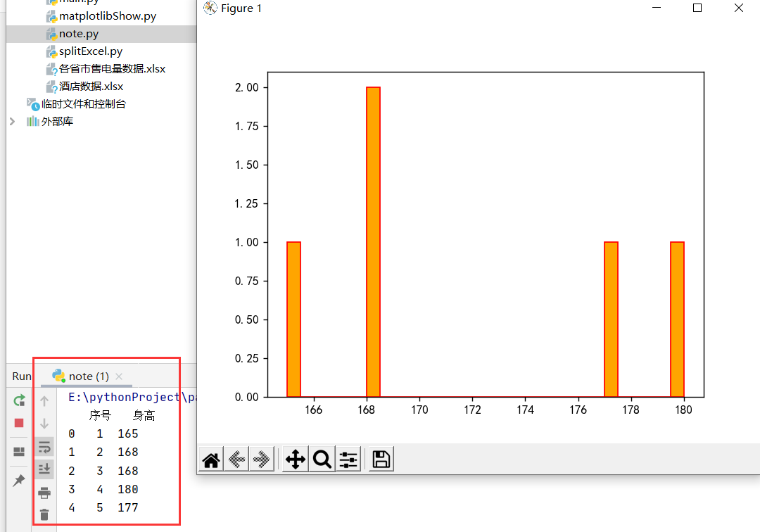Click the Save figure floppy icon
Screen dimensions: 760x532
tap(381, 460)
